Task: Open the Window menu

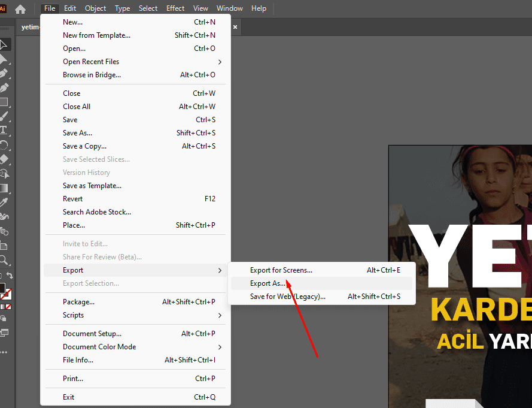Action: coord(230,8)
